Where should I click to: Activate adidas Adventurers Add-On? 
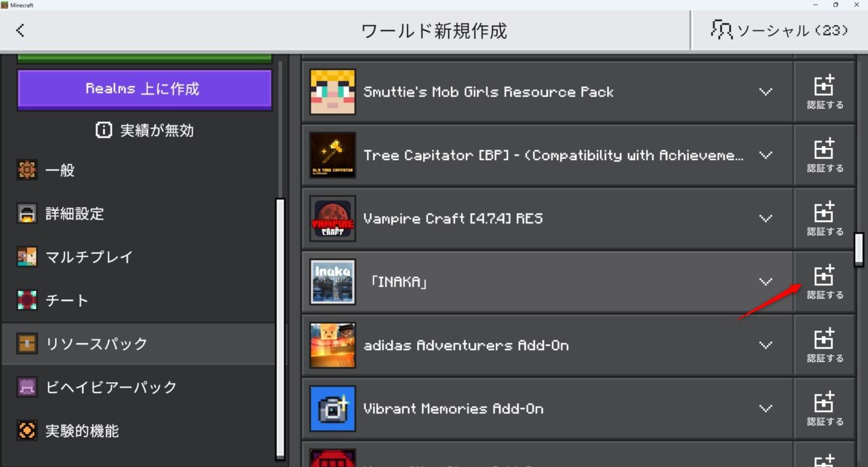[x=825, y=345]
